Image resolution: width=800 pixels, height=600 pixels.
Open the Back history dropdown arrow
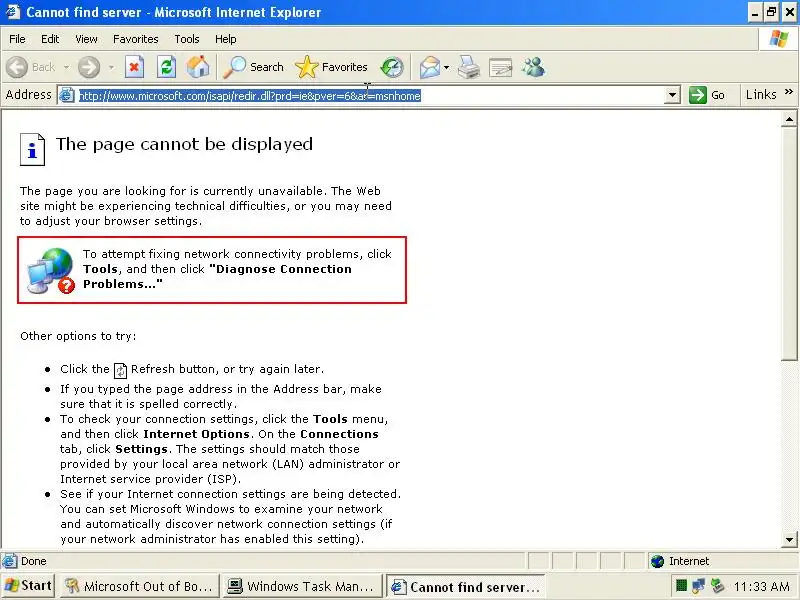click(x=66, y=67)
